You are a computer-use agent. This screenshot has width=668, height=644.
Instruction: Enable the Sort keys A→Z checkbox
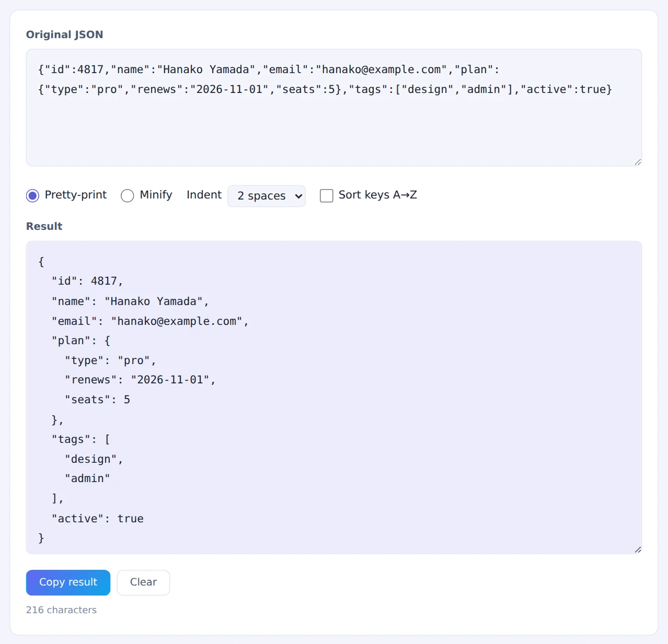[327, 195]
